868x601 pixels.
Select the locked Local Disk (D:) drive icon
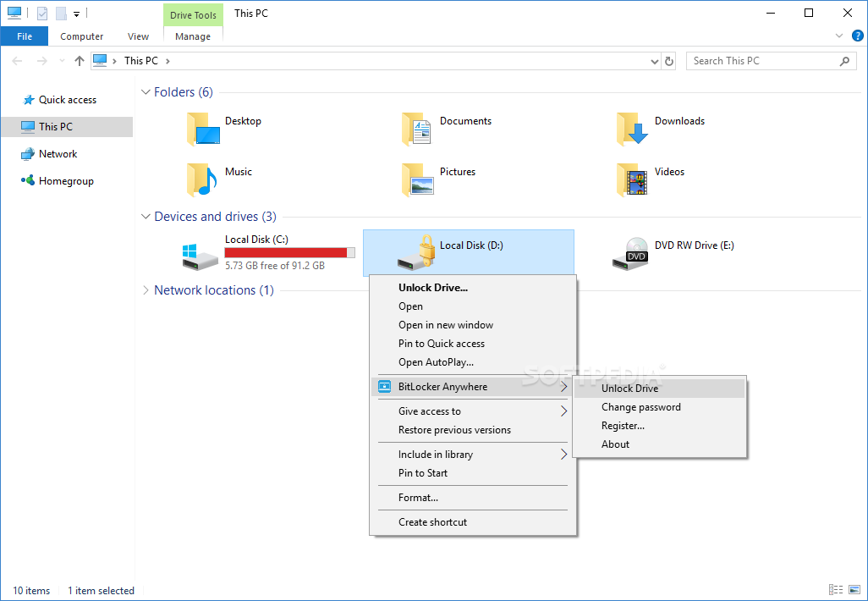(416, 253)
